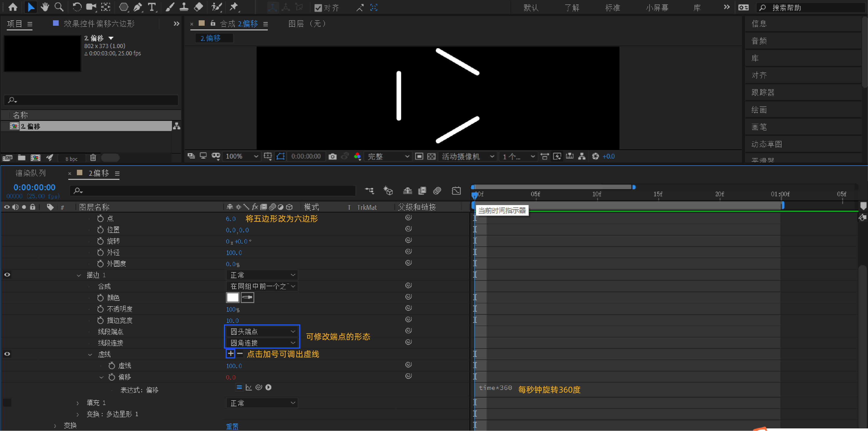Hide 虚线 with its eye icon
Screen dimensions: 868x431
point(7,354)
